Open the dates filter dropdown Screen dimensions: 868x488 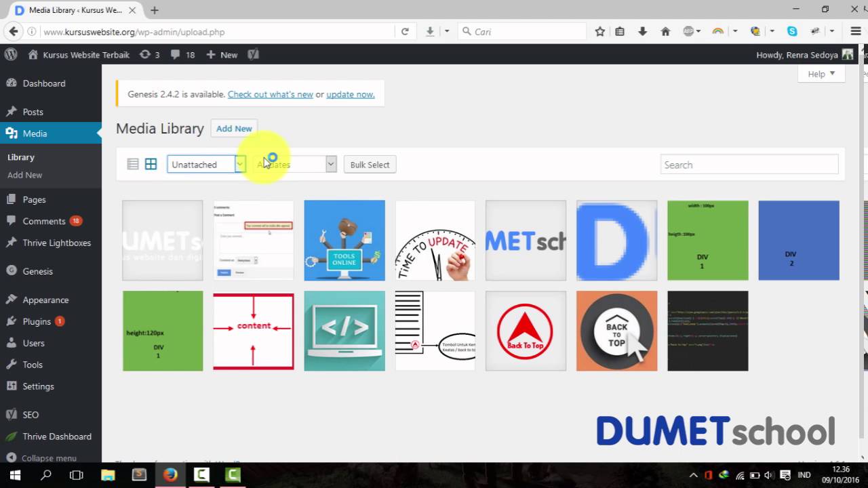295,165
